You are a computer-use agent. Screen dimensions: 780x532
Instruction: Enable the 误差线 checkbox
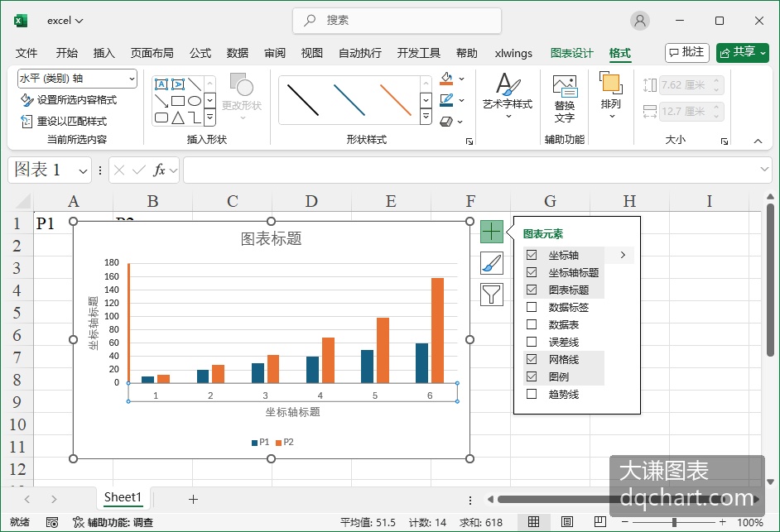[532, 342]
